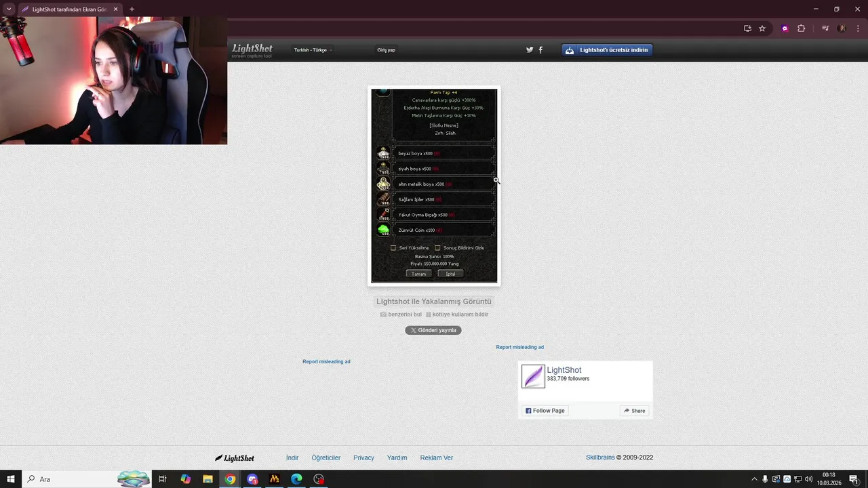
Task: Open the Turkish - Türkçe language dropdown
Action: [313, 49]
